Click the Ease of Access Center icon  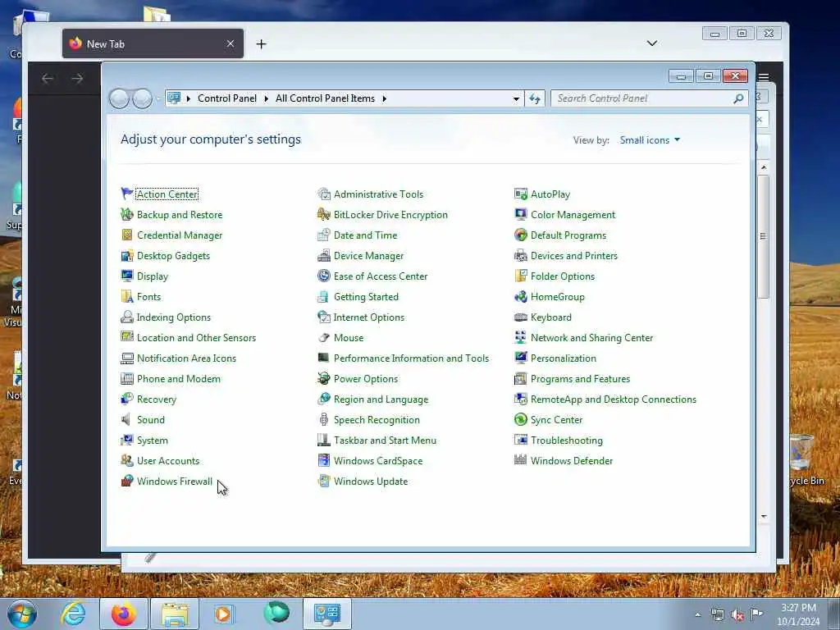[323, 276]
